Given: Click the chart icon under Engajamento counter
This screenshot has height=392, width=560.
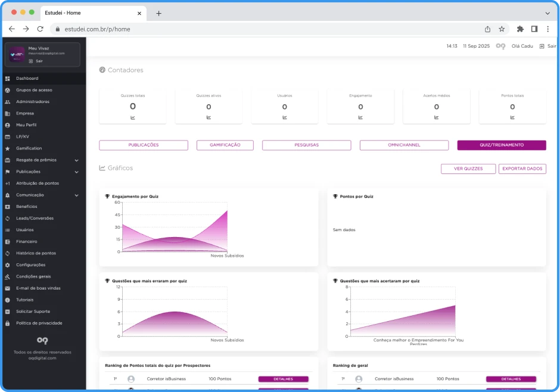Looking at the screenshot, I should tap(360, 117).
